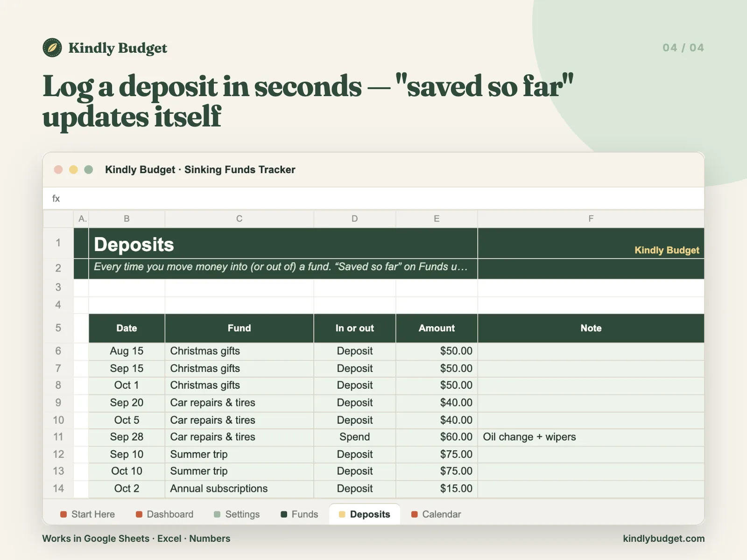Click the Date column header cell

tap(127, 328)
